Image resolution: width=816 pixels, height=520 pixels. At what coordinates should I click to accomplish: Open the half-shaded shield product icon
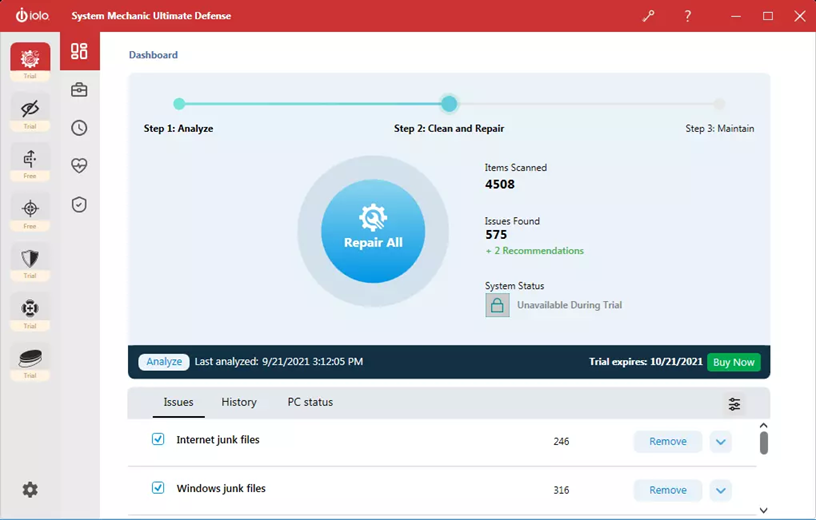tap(30, 258)
